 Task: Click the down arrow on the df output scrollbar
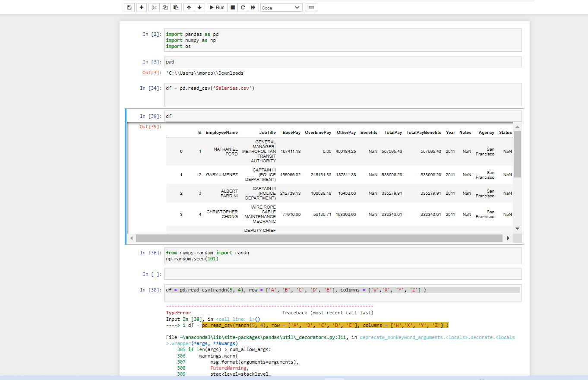(x=517, y=228)
